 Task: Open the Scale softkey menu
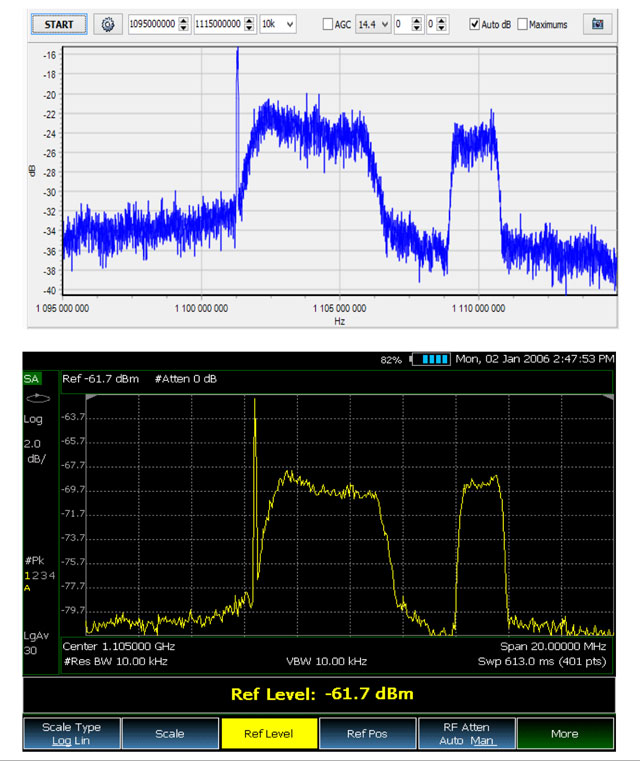tap(169, 733)
